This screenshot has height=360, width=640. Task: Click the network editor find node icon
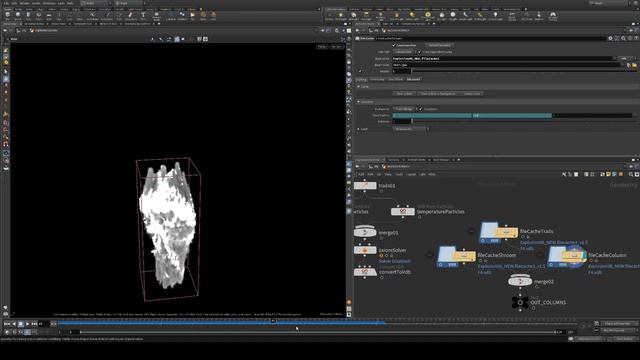pos(631,174)
